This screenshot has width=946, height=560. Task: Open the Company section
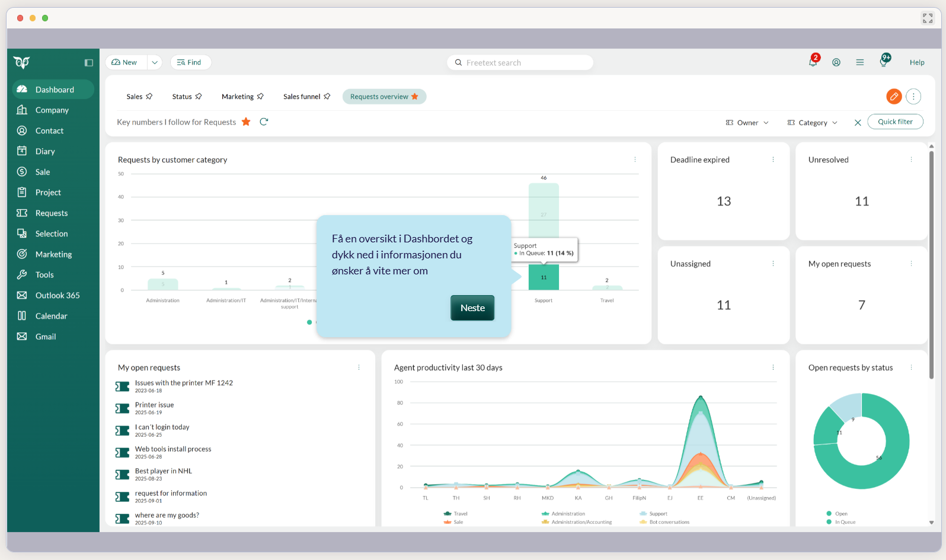click(x=53, y=110)
